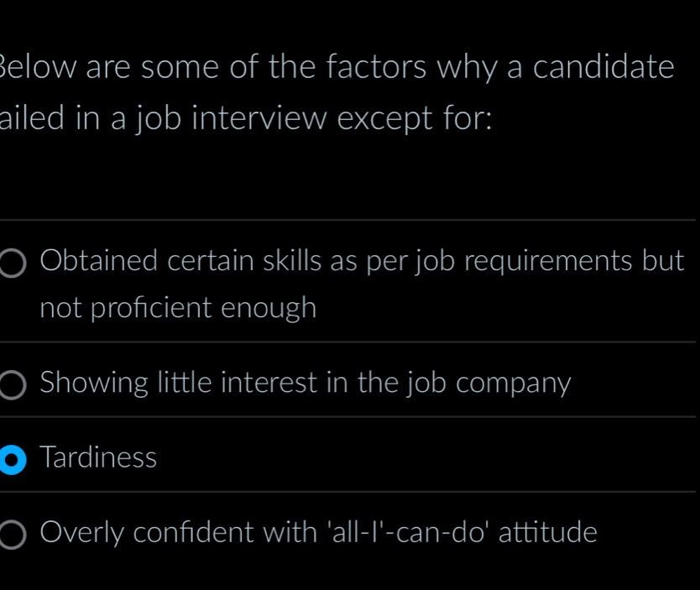Viewport: 700px width, 590px height.
Task: Select 'Obtained certain skills' answer choice
Action: click(x=11, y=264)
